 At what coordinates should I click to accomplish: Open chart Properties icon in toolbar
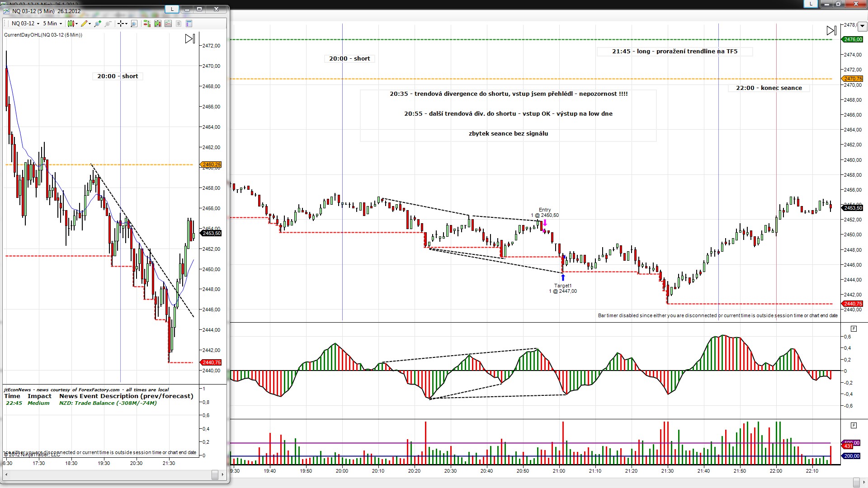click(189, 23)
